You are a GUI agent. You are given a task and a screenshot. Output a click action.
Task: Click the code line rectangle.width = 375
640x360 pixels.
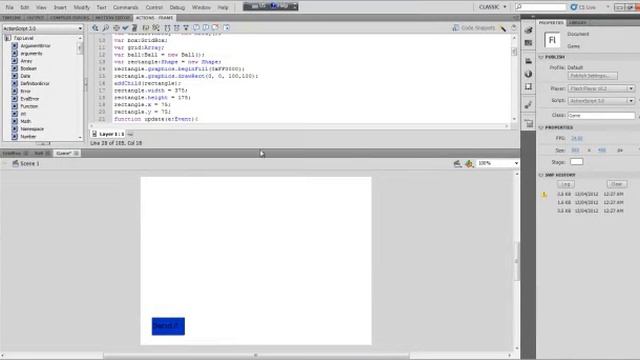[x=151, y=91]
